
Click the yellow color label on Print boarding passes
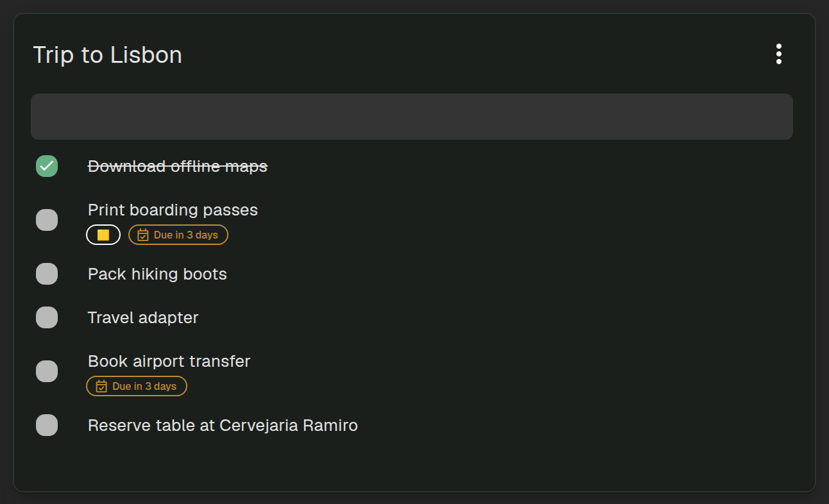[103, 235]
